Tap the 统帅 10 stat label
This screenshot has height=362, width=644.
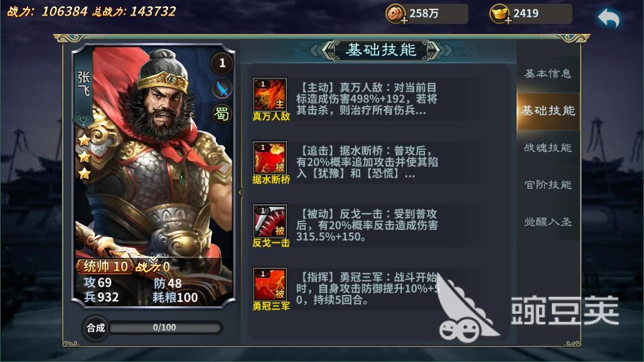tap(105, 267)
